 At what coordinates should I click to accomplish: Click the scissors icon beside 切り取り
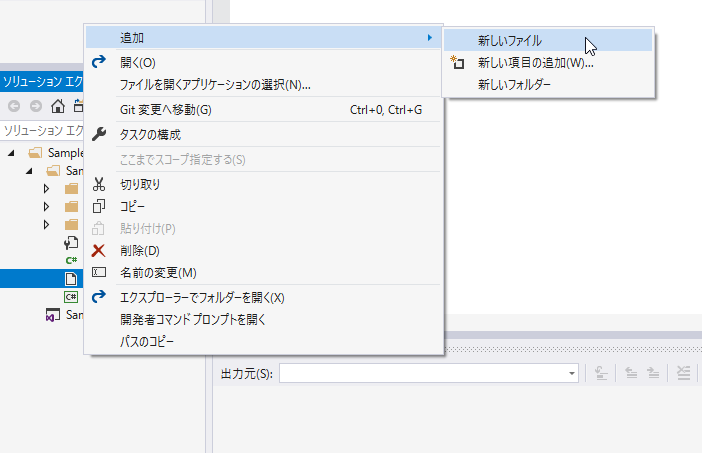tap(98, 184)
